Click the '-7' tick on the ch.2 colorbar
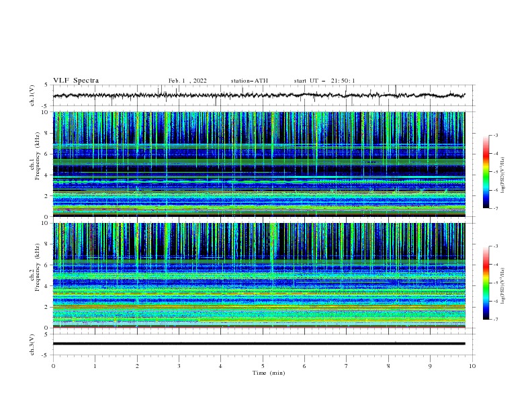Viewport: 532px width, 411px height. (x=496, y=320)
